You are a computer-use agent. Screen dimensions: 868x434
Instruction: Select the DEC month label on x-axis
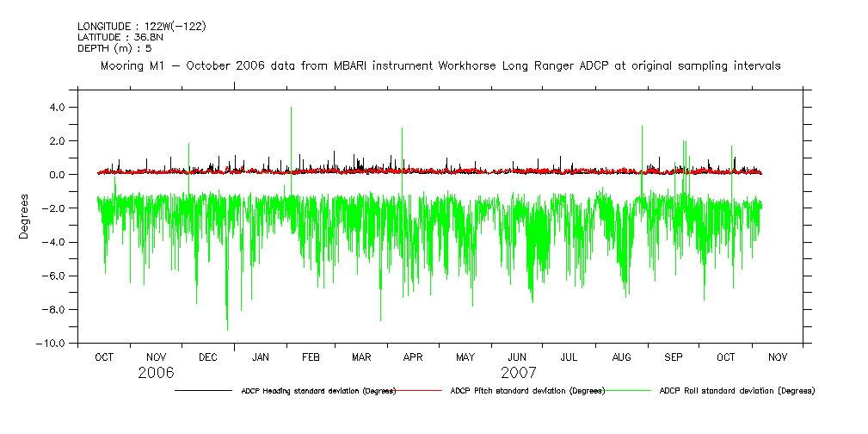(207, 356)
